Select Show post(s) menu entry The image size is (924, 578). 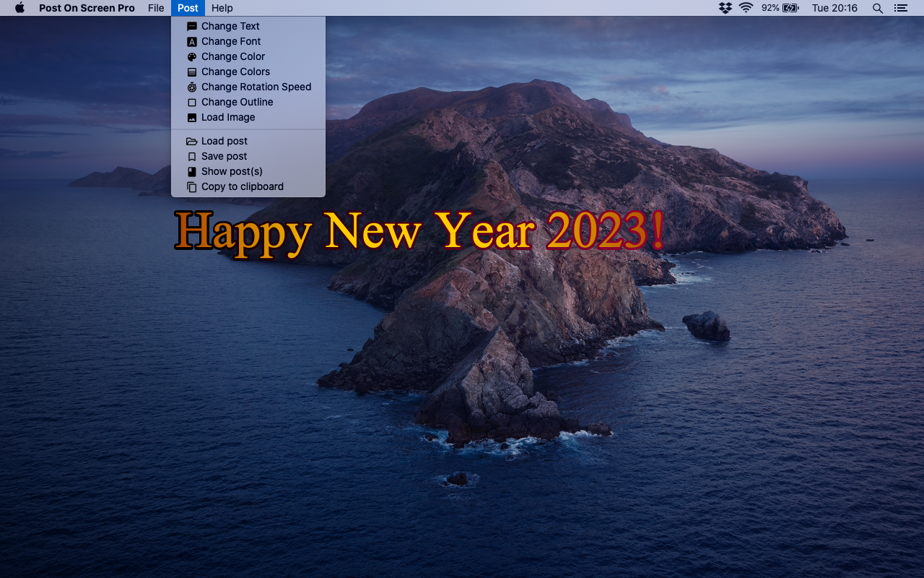(x=232, y=171)
